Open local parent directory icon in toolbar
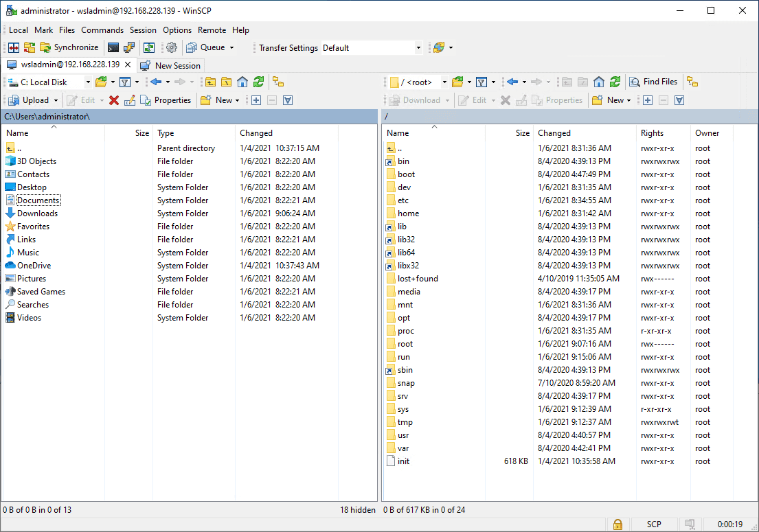This screenshot has height=532, width=759. 210,82
